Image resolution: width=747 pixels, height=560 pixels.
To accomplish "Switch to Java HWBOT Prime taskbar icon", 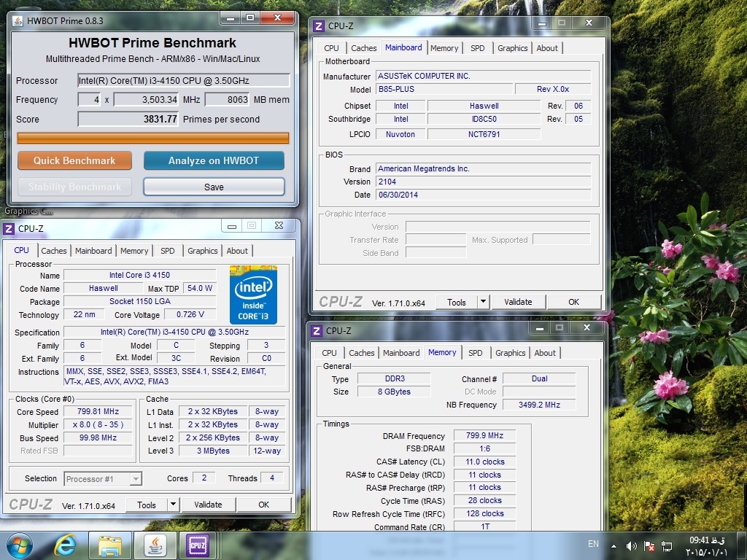I will (x=155, y=545).
